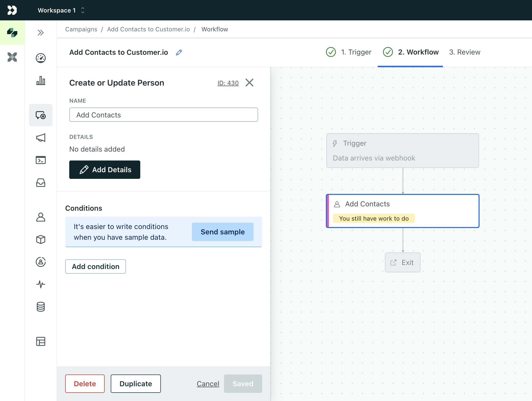Edit campaign name with pencil icon

tap(179, 52)
